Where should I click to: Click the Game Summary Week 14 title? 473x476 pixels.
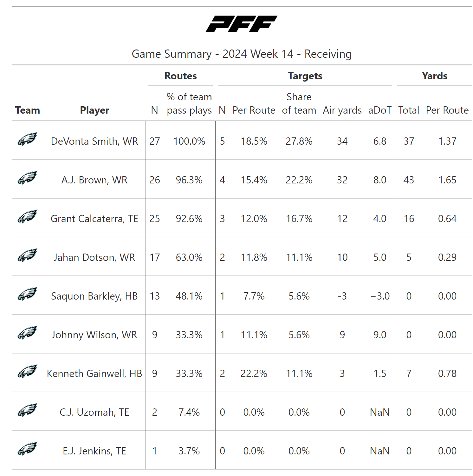click(242, 54)
